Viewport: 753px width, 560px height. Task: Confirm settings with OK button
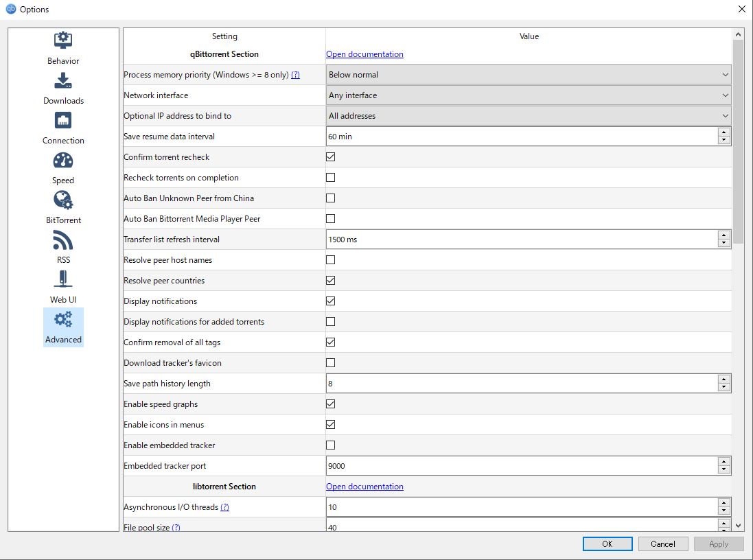pyautogui.click(x=607, y=544)
